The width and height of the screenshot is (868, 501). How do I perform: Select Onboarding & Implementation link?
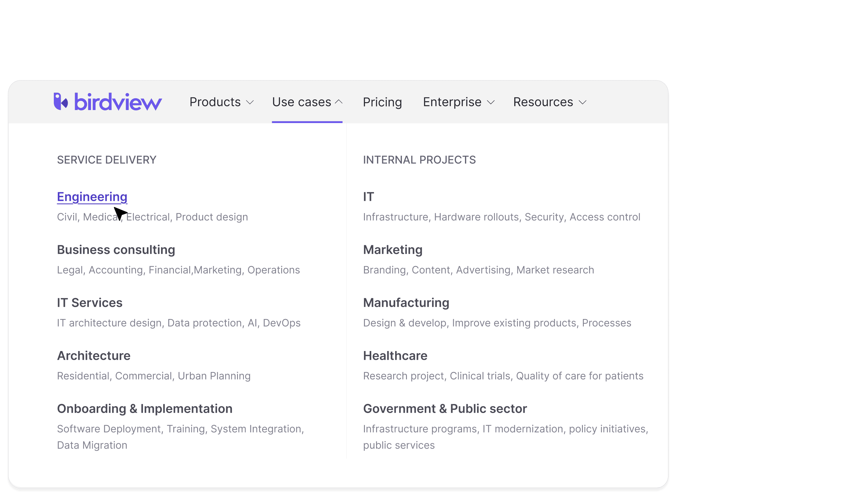145,409
